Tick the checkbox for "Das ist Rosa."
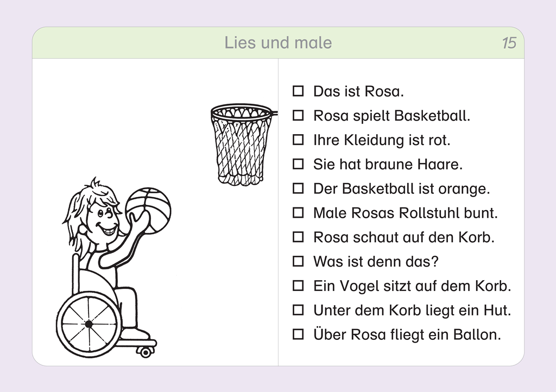The height and width of the screenshot is (392, 556). [x=298, y=91]
